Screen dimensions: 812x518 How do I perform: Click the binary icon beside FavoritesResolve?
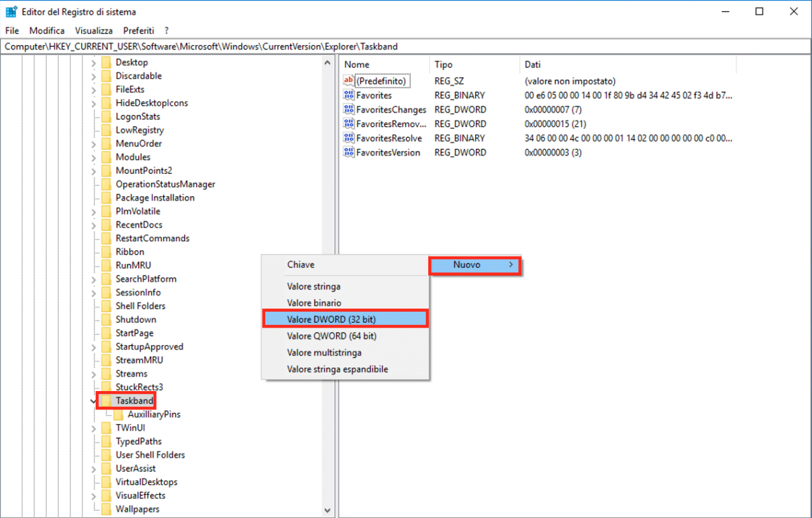tap(348, 138)
